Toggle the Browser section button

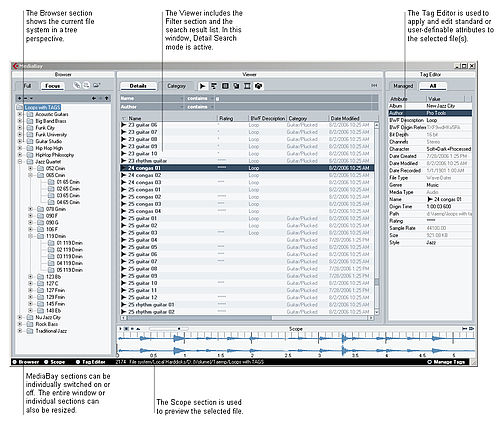point(26,362)
